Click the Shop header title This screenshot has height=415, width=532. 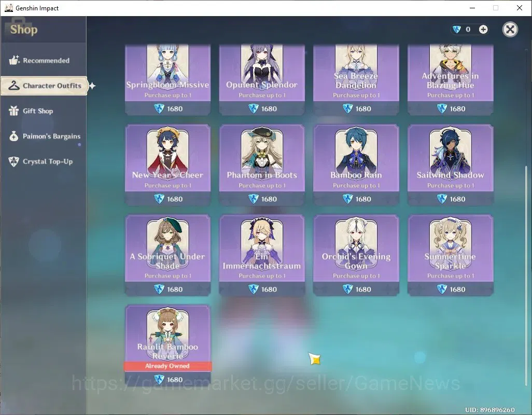[24, 30]
